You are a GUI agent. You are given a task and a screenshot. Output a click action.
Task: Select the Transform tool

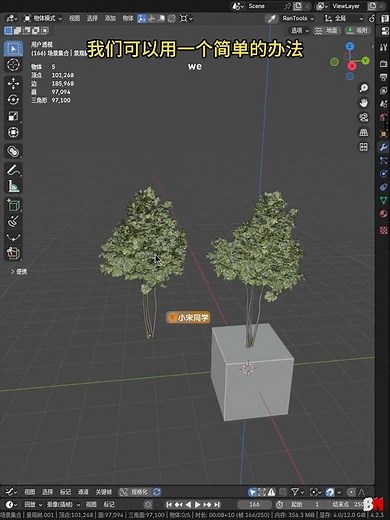(x=13, y=132)
